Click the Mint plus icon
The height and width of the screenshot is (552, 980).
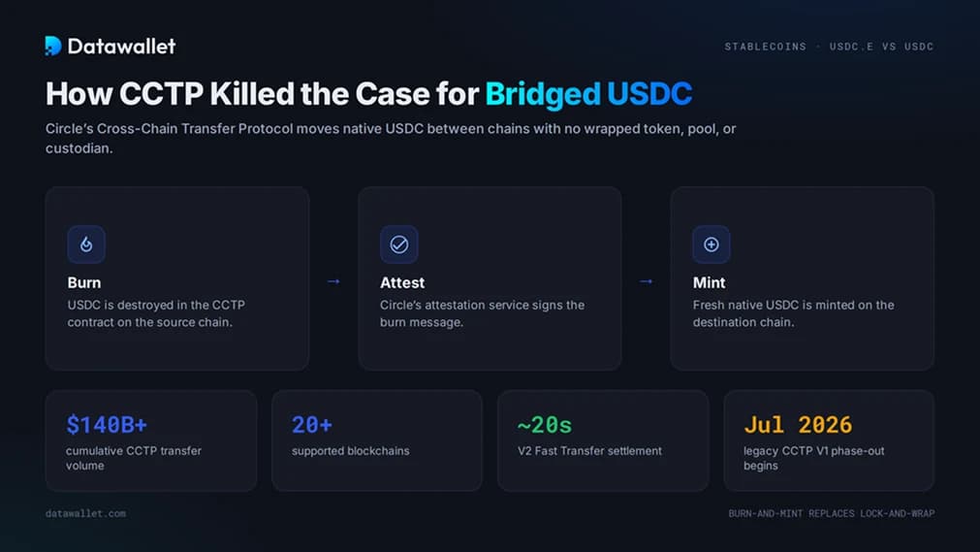click(x=711, y=244)
